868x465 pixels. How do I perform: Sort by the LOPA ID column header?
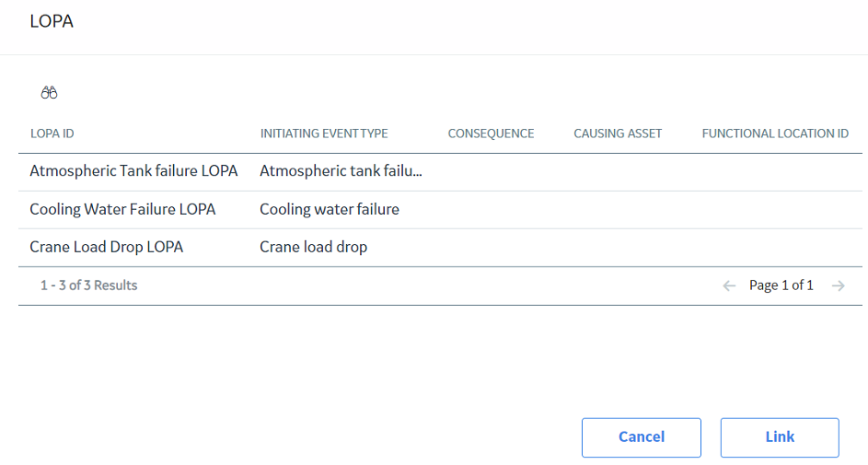pyautogui.click(x=52, y=134)
